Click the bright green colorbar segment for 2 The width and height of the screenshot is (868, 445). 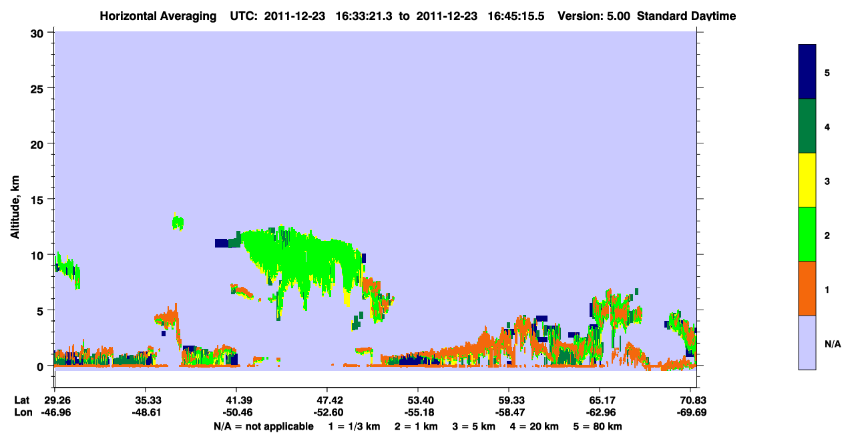click(x=807, y=234)
